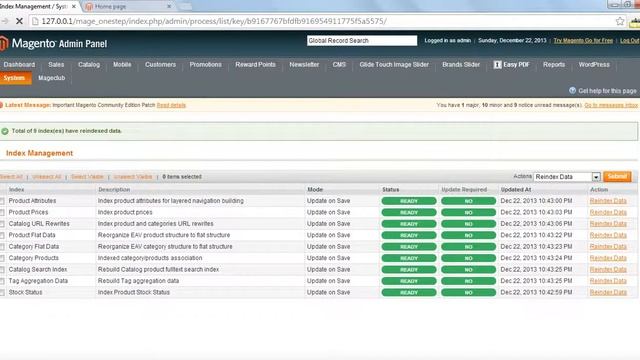Close the Home page browser tab
This screenshot has height=360, width=640.
(169, 7)
